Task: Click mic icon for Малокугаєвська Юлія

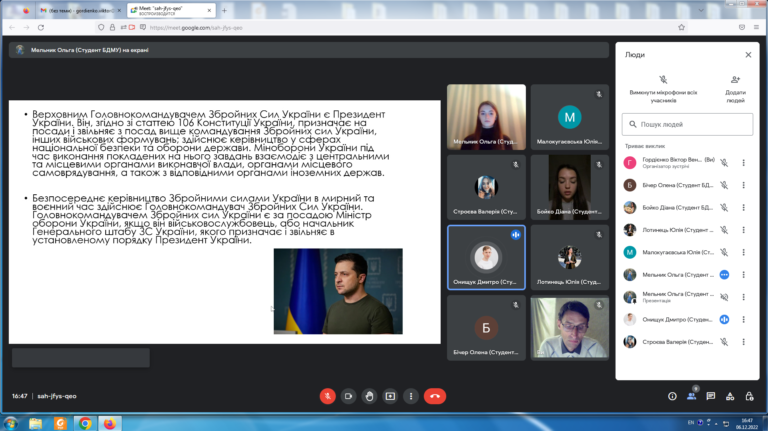Action: point(724,252)
